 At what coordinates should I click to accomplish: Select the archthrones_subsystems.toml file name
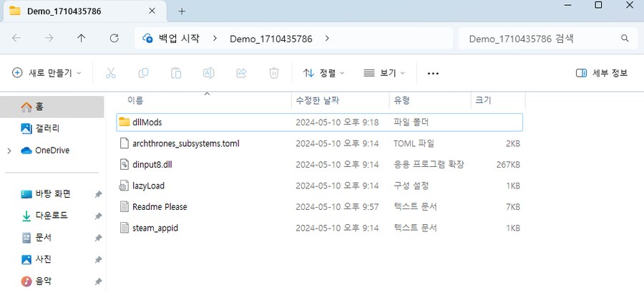pyautogui.click(x=185, y=144)
